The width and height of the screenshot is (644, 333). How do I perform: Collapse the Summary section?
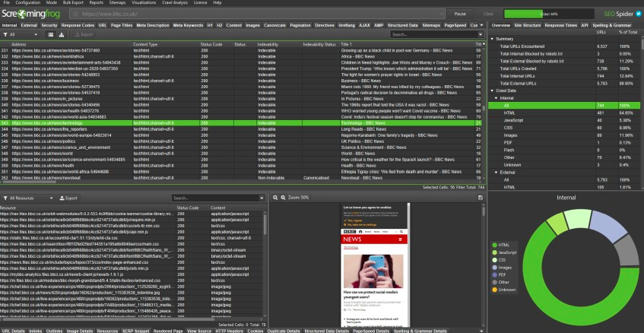coord(492,39)
